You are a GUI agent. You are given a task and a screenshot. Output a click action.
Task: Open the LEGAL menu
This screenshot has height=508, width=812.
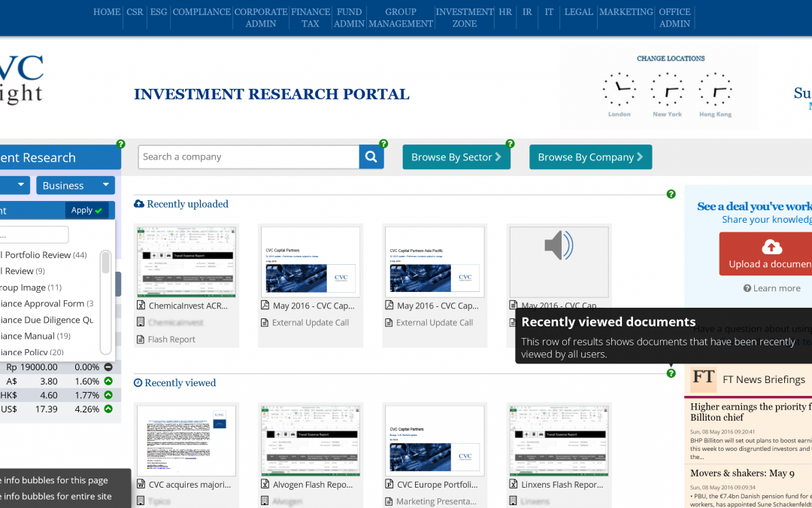pos(578,12)
